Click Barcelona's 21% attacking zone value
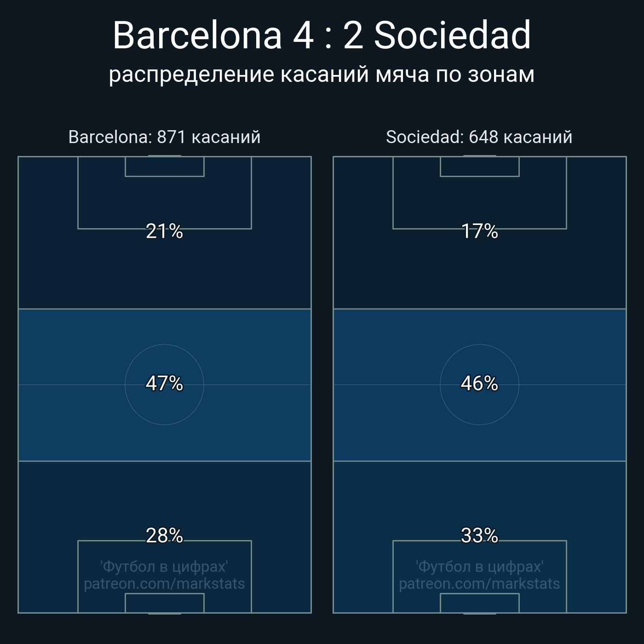644x644 pixels. [165, 231]
